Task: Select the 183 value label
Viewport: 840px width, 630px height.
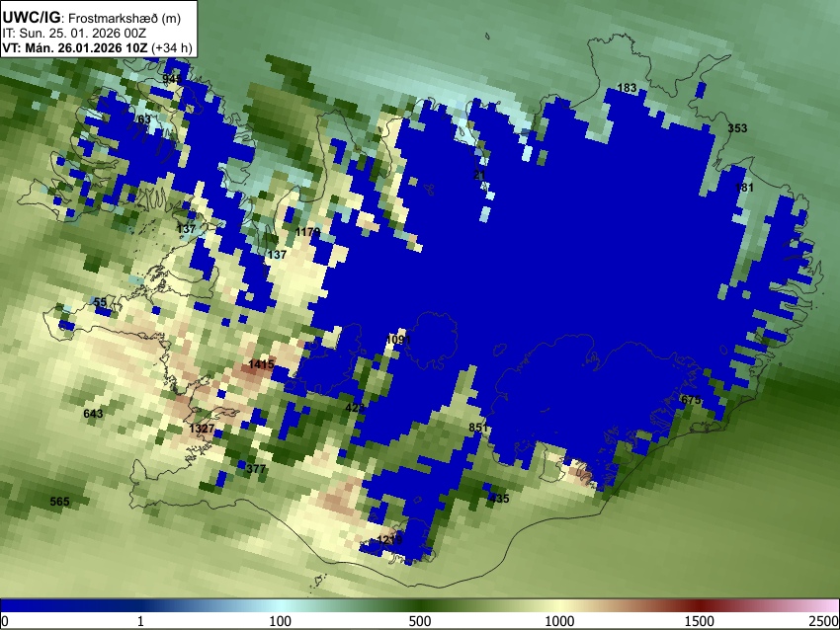Action: (627, 88)
